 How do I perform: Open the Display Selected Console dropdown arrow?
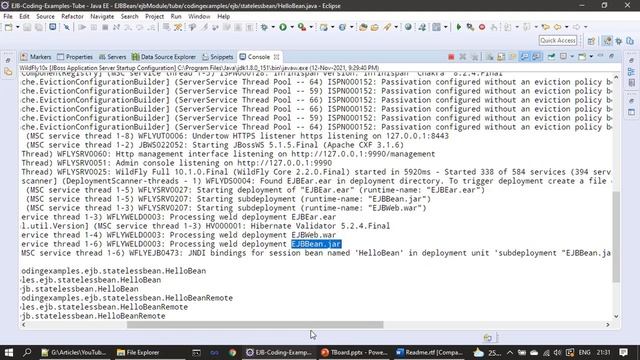[x=572, y=56]
